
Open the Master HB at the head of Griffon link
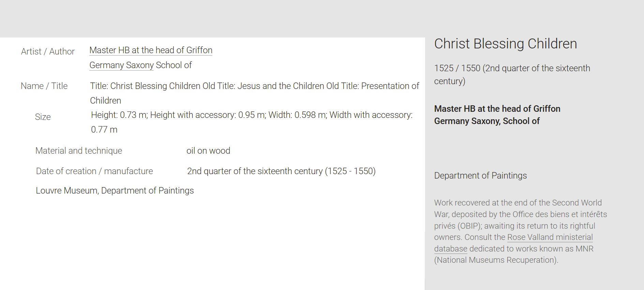[x=151, y=50]
